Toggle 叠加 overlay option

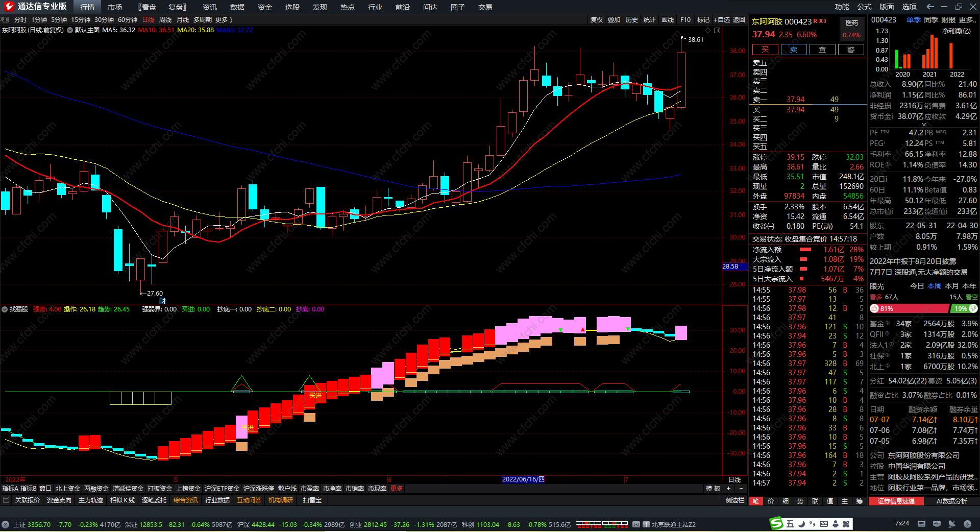pos(614,19)
